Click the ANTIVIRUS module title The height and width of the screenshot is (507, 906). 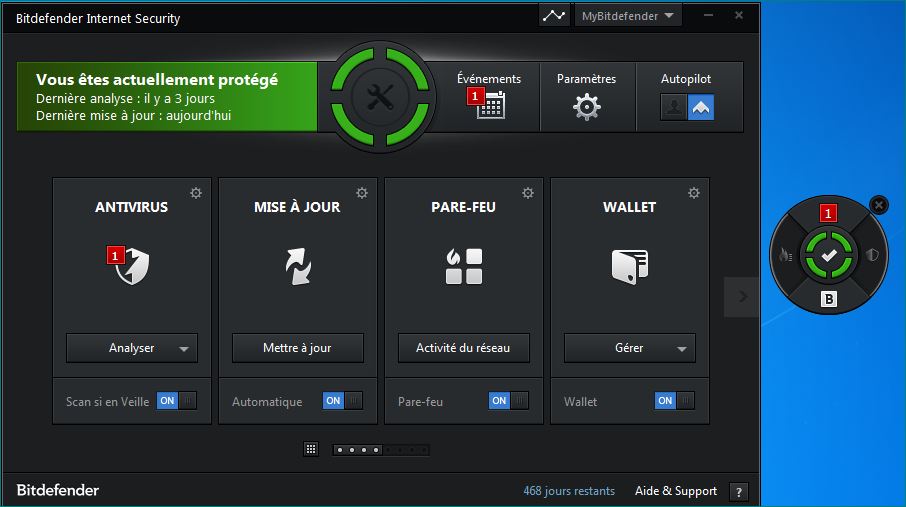(132, 207)
